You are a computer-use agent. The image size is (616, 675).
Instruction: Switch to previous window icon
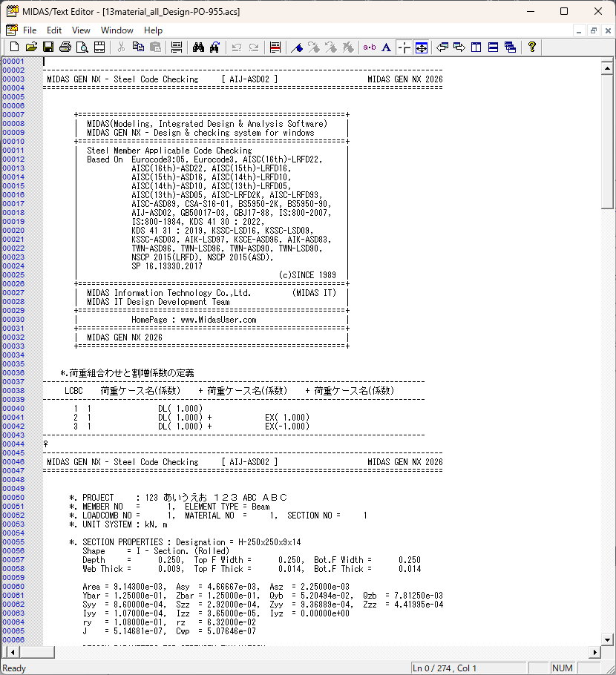click(x=442, y=47)
